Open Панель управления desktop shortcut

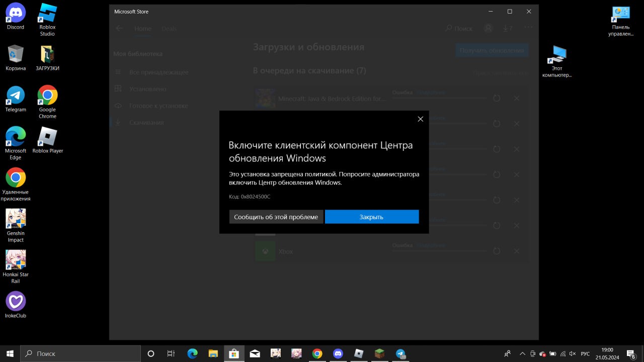pyautogui.click(x=621, y=21)
